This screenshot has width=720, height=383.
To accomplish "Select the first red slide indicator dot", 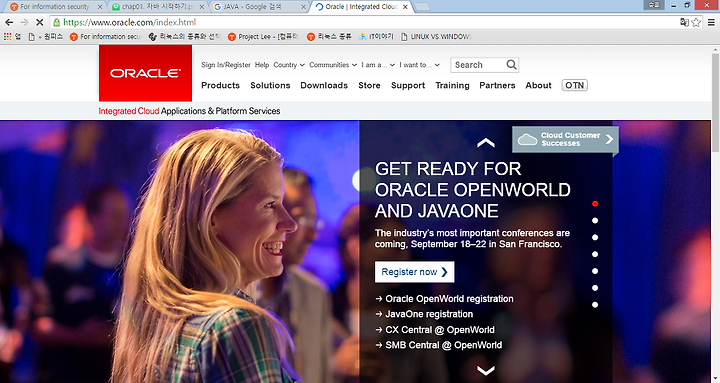I will pos(595,203).
